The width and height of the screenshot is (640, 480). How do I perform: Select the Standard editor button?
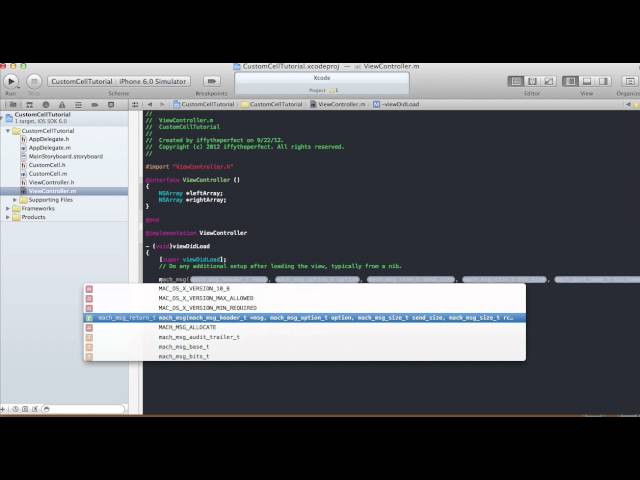pyautogui.click(x=516, y=81)
